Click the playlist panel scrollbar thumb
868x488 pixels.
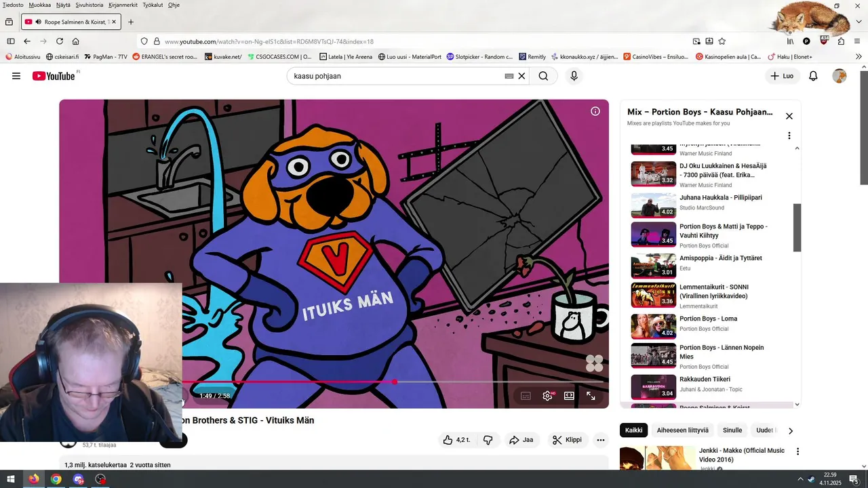pyautogui.click(x=797, y=228)
